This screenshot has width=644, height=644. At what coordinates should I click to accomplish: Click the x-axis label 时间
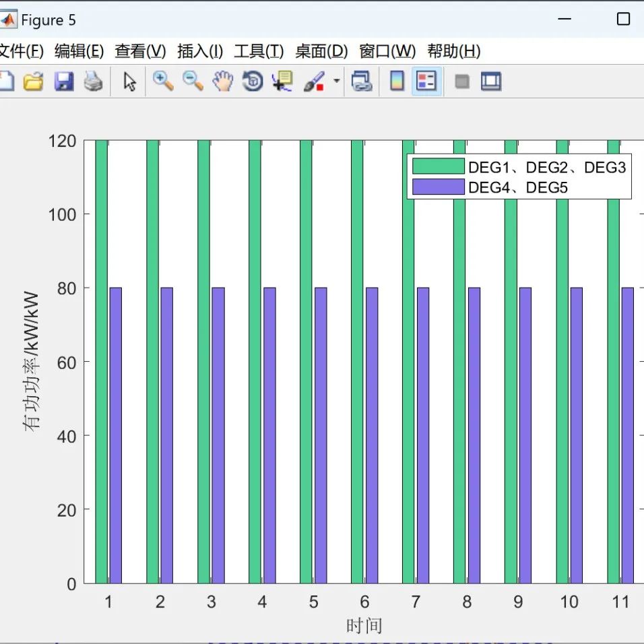[x=364, y=626]
